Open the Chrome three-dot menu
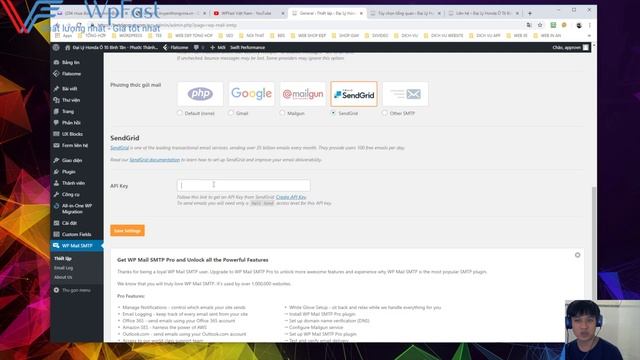 pyautogui.click(x=590, y=25)
